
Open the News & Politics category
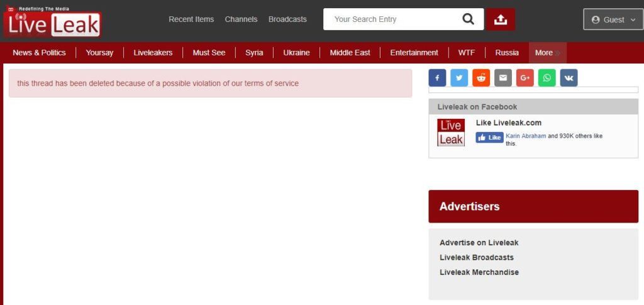[x=39, y=53]
